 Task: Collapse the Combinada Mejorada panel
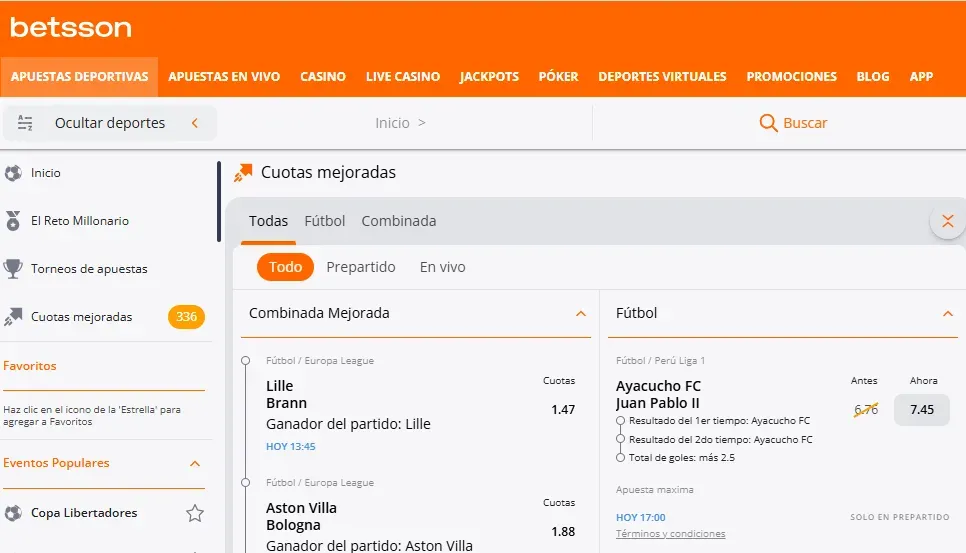(x=580, y=313)
